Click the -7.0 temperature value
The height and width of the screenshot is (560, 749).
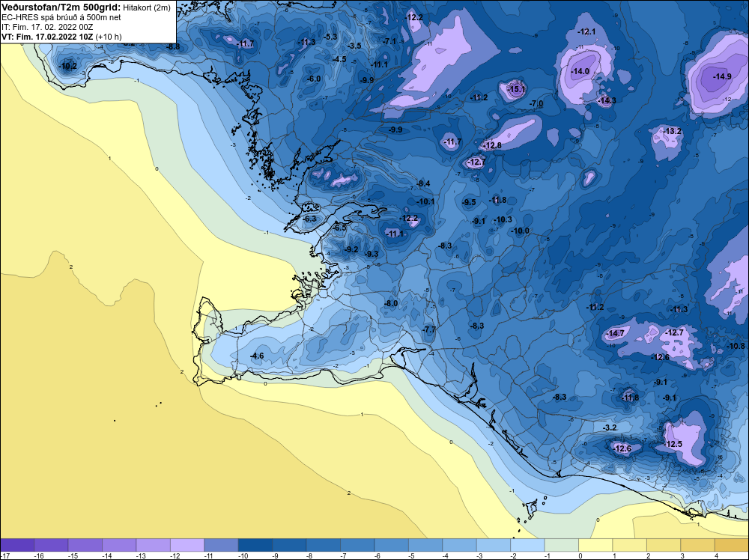[x=536, y=103]
